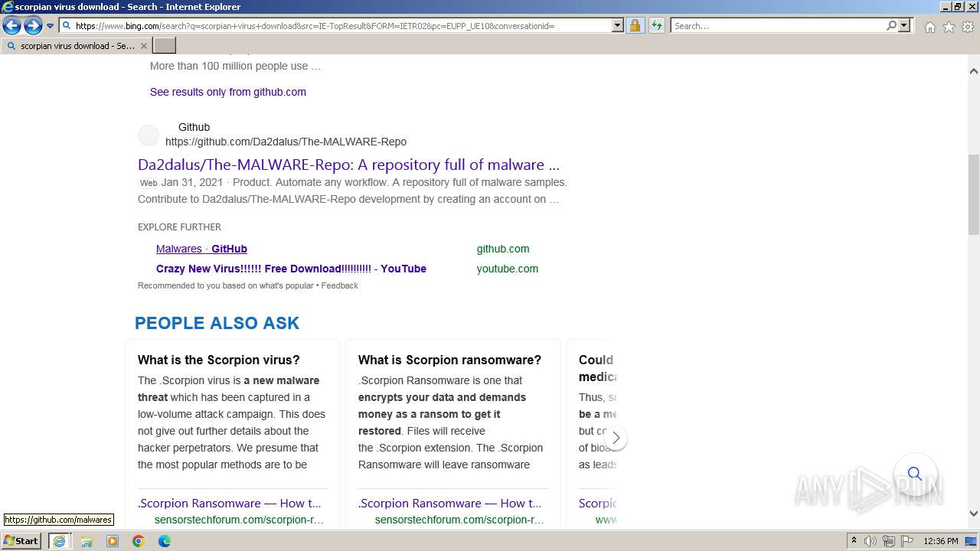Click the vertical scrollbar down arrow
The image size is (980, 551).
(x=973, y=514)
